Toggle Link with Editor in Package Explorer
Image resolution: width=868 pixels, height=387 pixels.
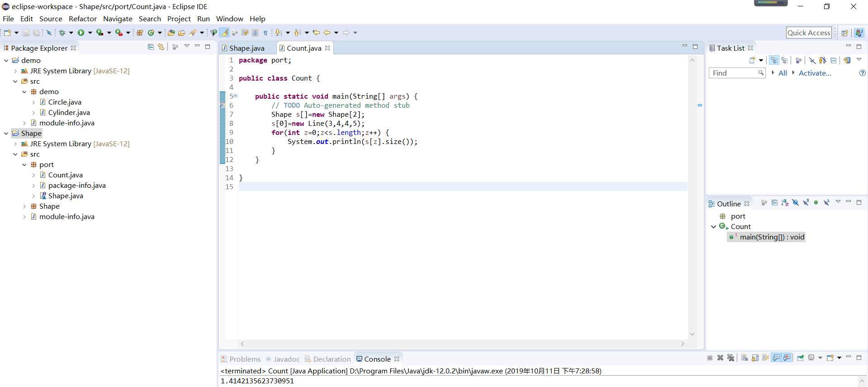pos(161,47)
